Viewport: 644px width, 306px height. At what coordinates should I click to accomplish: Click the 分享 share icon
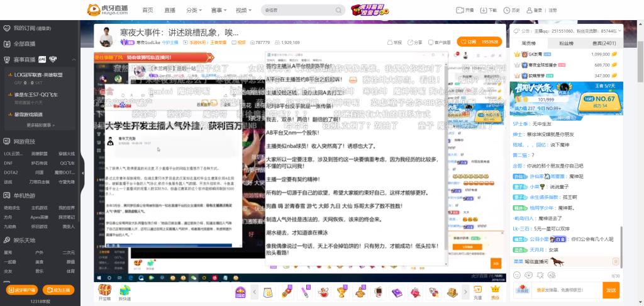point(415,42)
